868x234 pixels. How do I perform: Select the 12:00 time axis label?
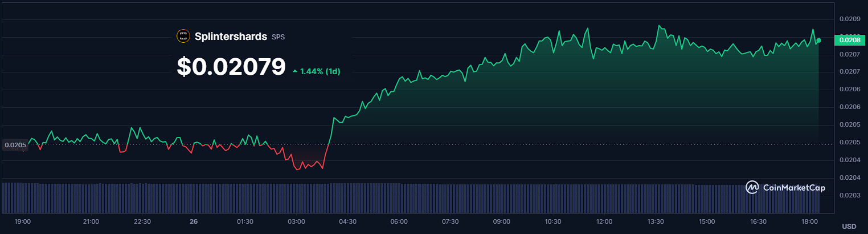(604, 221)
